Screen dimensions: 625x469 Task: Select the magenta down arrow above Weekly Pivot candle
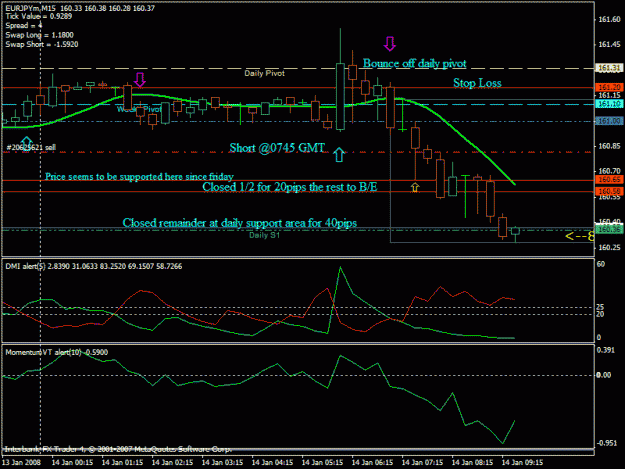click(x=140, y=80)
